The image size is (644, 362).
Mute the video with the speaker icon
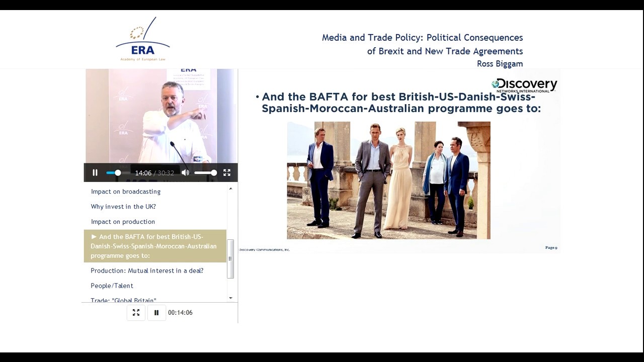click(x=186, y=172)
